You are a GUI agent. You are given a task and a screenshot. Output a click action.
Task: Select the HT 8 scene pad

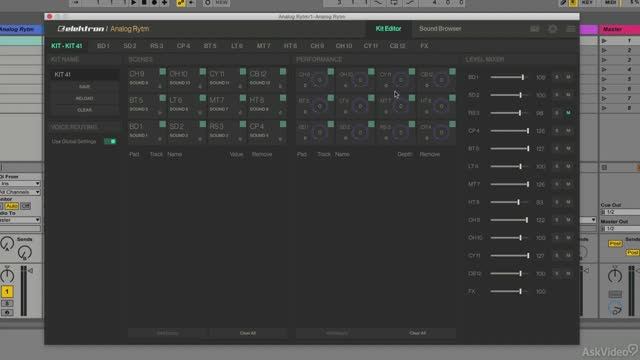(267, 105)
